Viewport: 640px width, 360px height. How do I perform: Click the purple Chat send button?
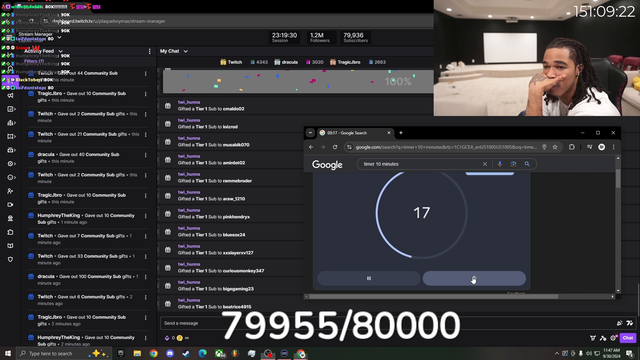tap(628, 338)
